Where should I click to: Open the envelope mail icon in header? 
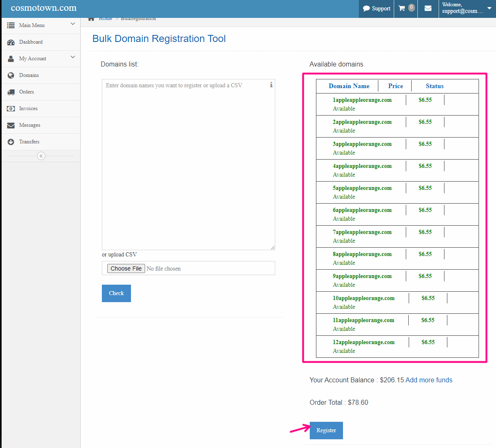(428, 8)
